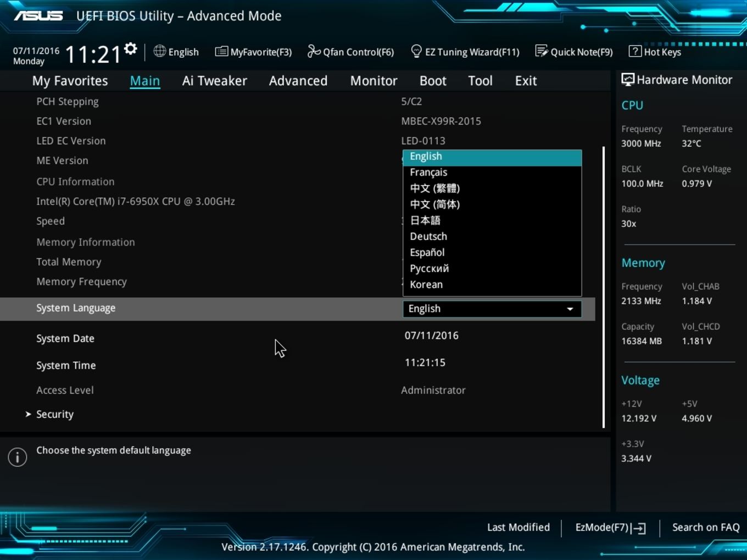Select Русский in the language list

[492, 268]
